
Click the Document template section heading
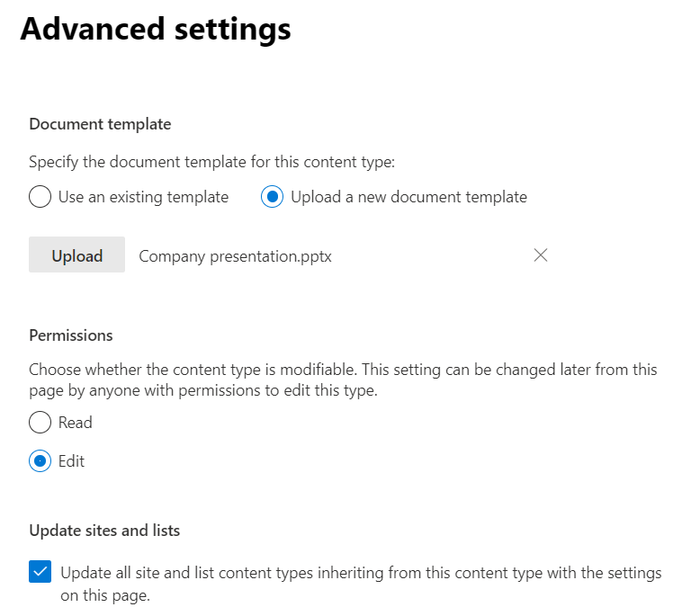[x=100, y=124]
